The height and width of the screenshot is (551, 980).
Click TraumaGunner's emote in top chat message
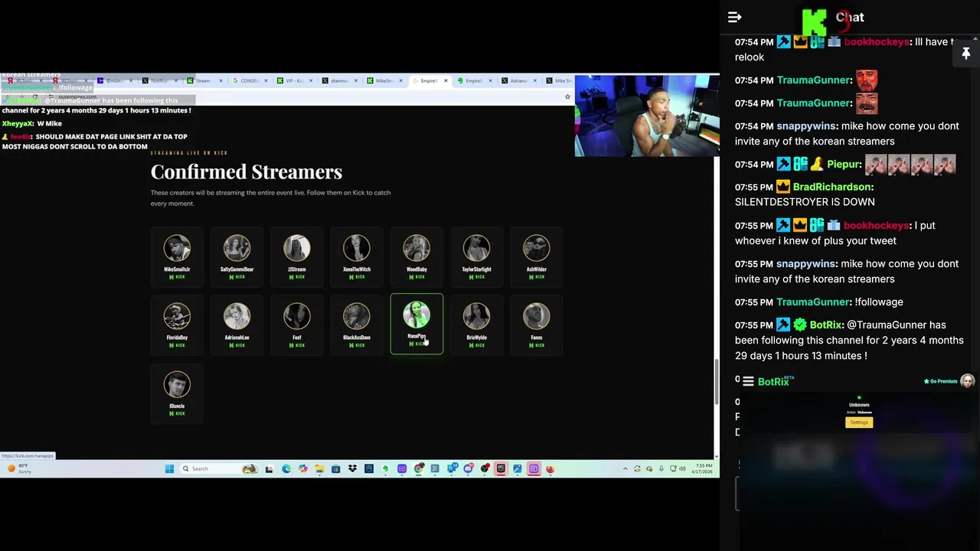point(867,80)
